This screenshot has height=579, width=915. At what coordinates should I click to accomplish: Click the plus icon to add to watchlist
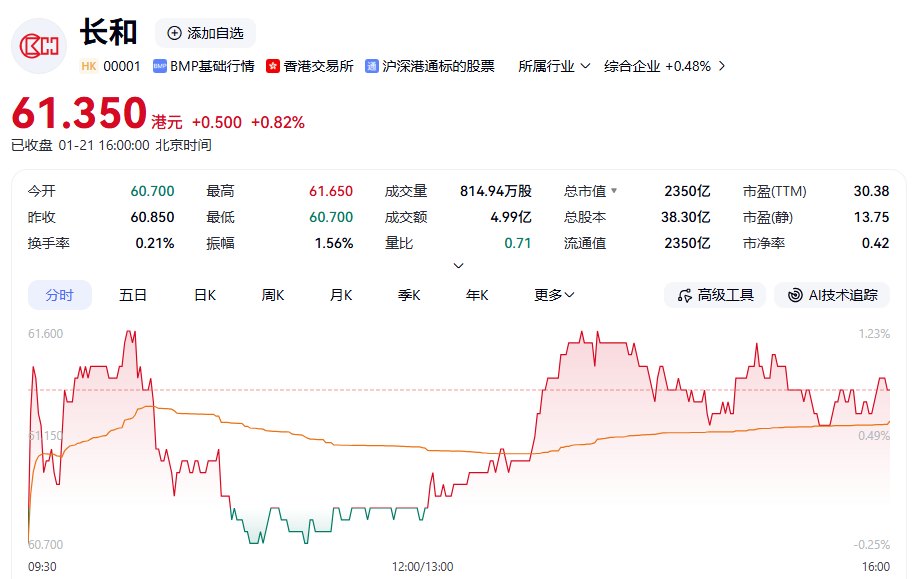(x=174, y=33)
